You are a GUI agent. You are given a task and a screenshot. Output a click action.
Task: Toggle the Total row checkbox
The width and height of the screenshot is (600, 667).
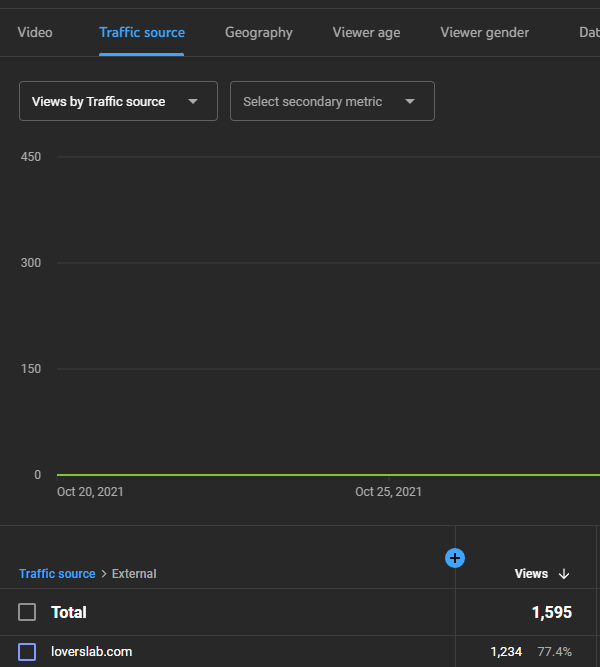(x=27, y=612)
